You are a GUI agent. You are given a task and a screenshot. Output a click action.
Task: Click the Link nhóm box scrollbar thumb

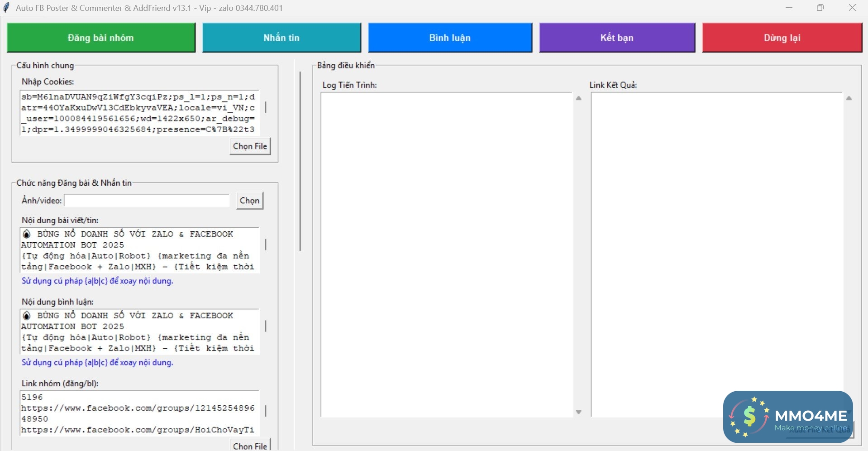pyautogui.click(x=266, y=411)
